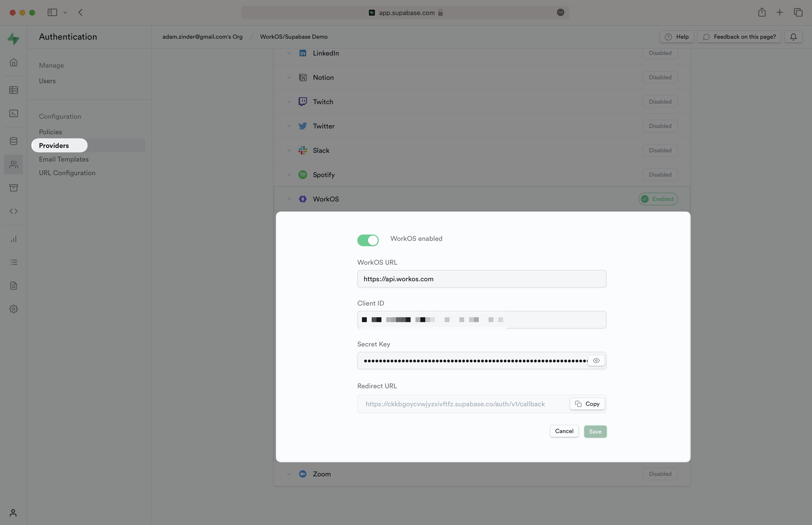Toggle WorkOS enabled switch off
The image size is (812, 525).
point(368,239)
